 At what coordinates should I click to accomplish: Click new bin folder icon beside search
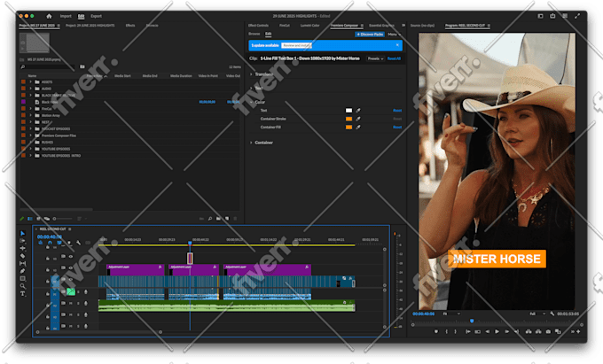pyautogui.click(x=82, y=66)
